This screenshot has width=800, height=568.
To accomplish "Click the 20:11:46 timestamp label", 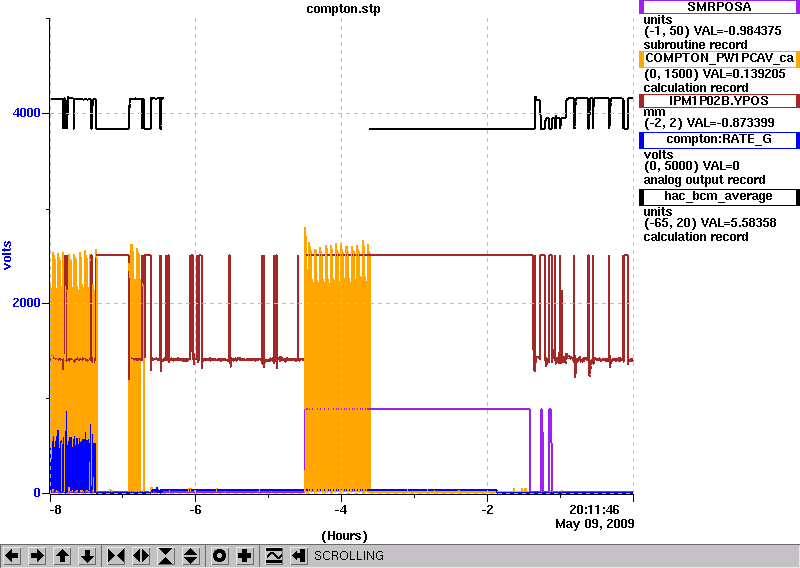I will coord(594,509).
